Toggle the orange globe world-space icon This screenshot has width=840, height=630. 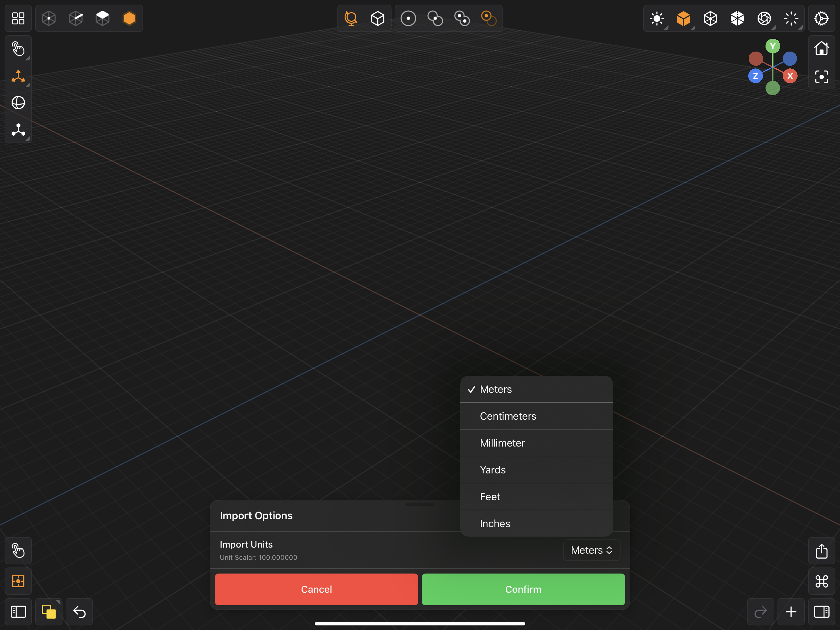(x=351, y=18)
